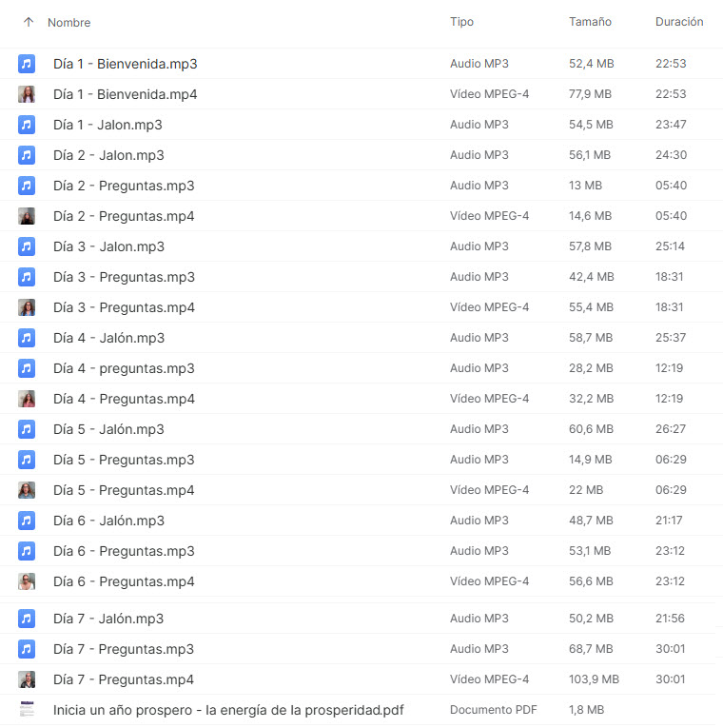Sort files by the Nombre column header
This screenshot has height=728, width=723.
(68, 22)
